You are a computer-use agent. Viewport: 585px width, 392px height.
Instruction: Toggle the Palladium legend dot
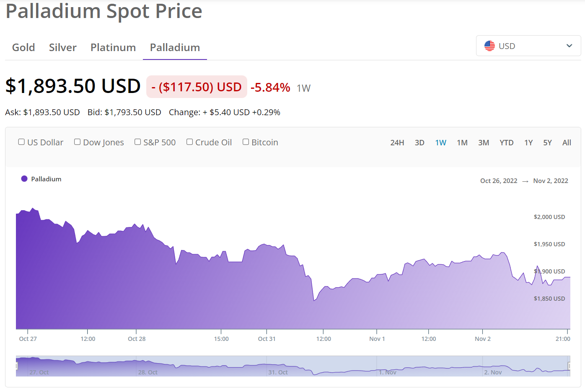(x=24, y=179)
